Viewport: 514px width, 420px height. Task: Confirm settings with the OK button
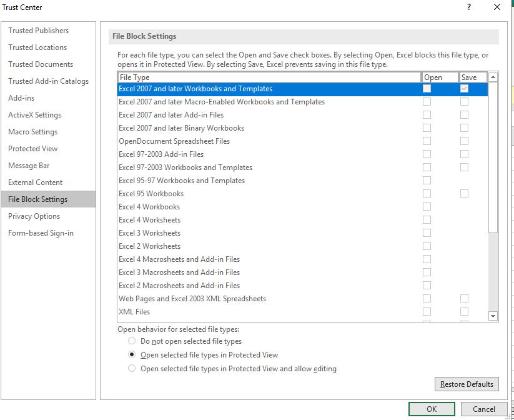pyautogui.click(x=432, y=409)
